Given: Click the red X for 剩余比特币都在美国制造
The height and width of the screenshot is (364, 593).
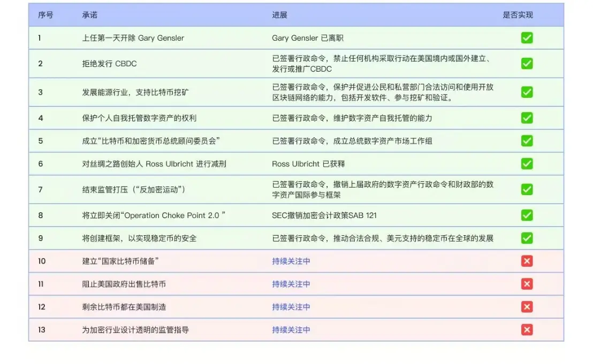Looking at the screenshot, I should pyautogui.click(x=527, y=307).
